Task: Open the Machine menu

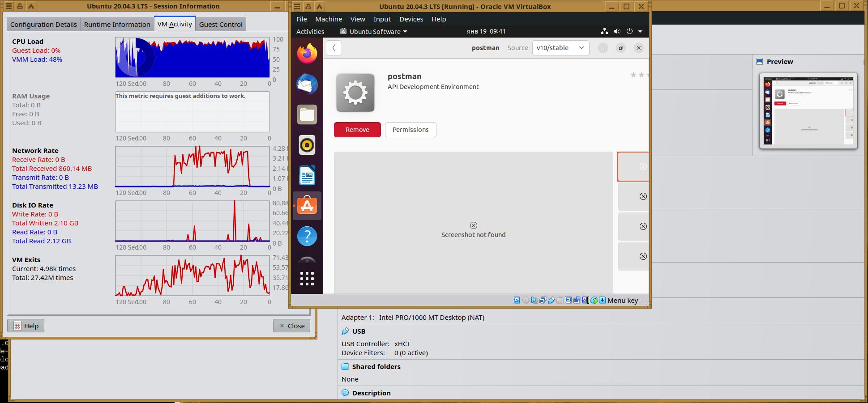Action: pos(329,19)
